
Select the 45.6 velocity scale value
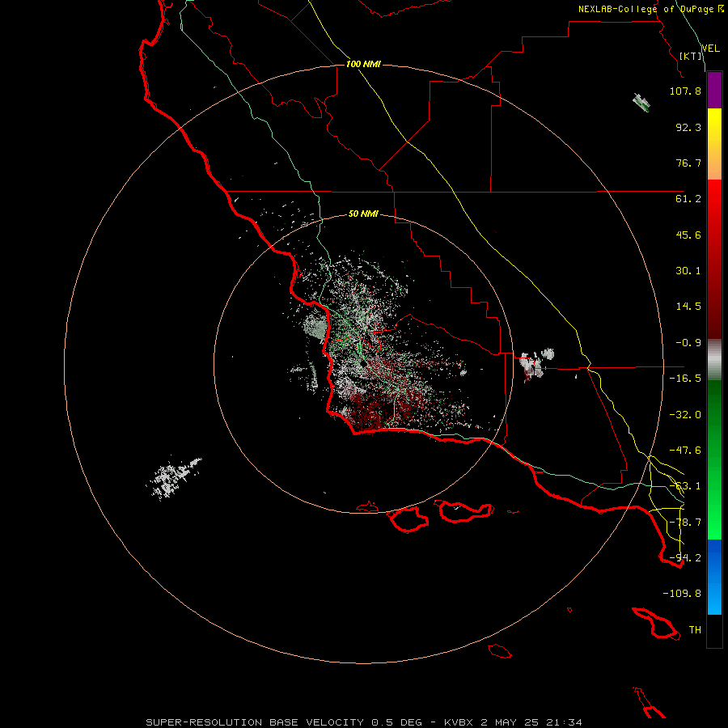[x=688, y=235]
